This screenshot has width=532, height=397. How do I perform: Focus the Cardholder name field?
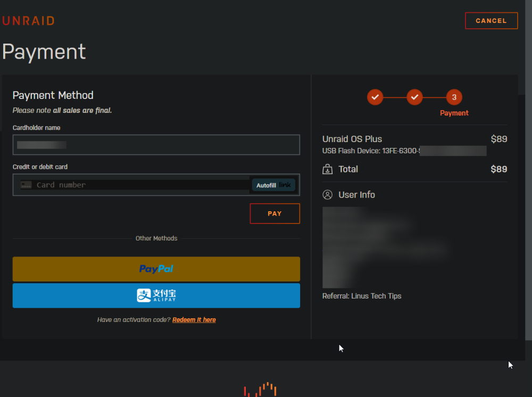[156, 145]
